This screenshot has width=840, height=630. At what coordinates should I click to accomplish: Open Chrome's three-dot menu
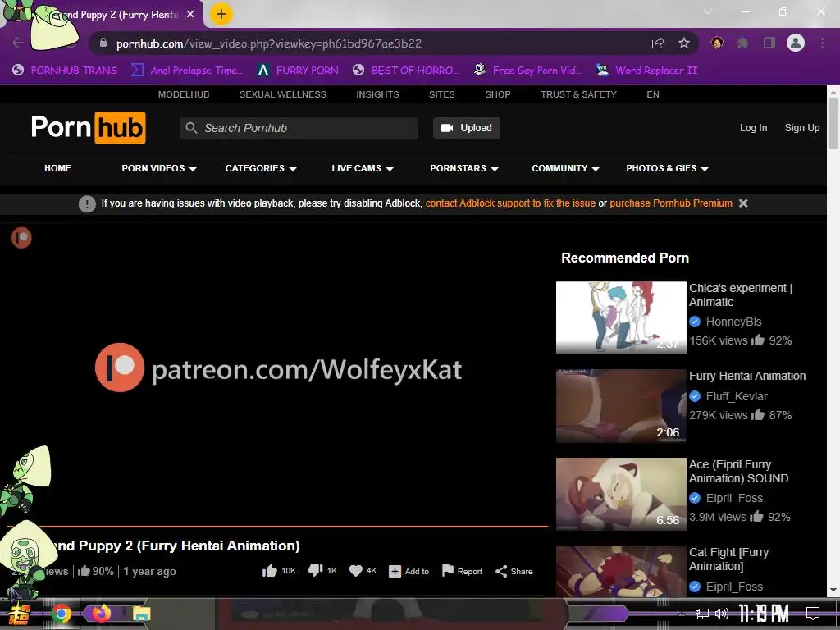[822, 43]
